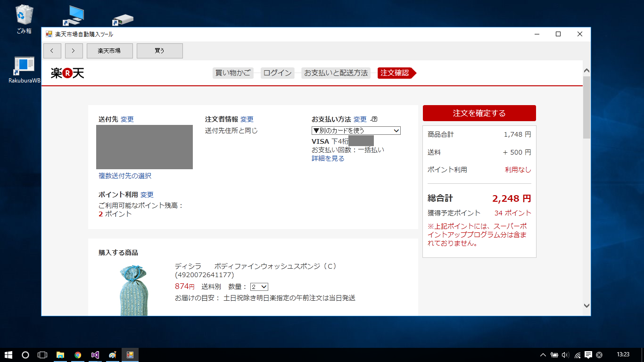Click the Cortana search circle icon
This screenshot has height=362, width=644.
(25, 355)
